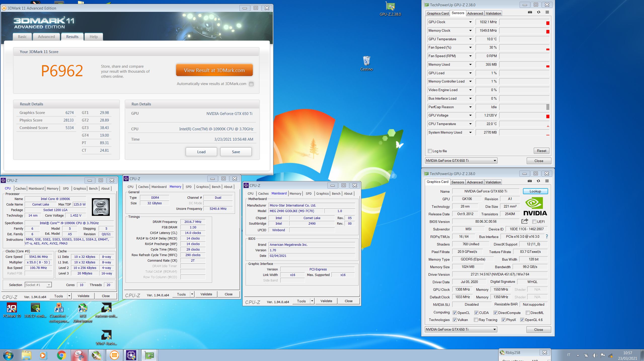Expand GPU Temperature sensor dropdown
Viewport: 644px width, 361px height.
[x=470, y=39]
